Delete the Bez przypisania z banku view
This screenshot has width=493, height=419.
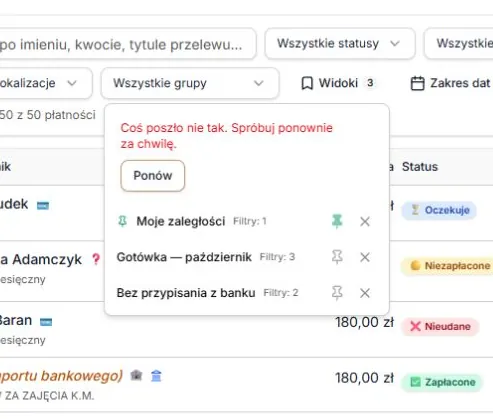coord(365,293)
